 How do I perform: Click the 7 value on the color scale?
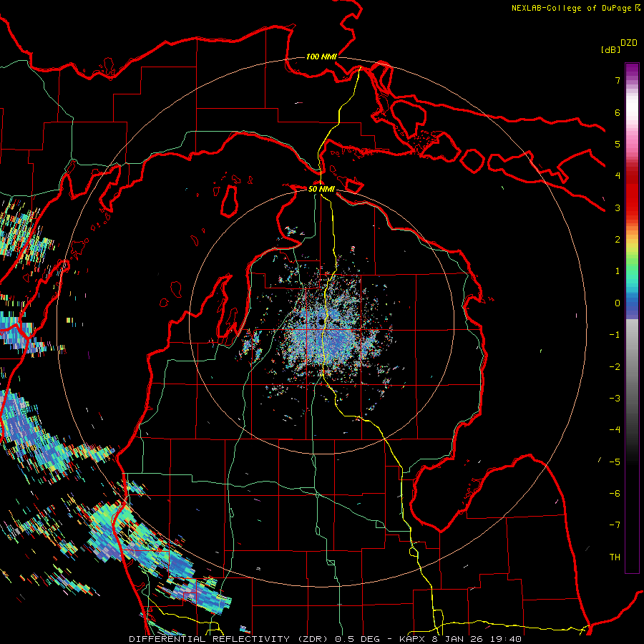[x=618, y=80]
